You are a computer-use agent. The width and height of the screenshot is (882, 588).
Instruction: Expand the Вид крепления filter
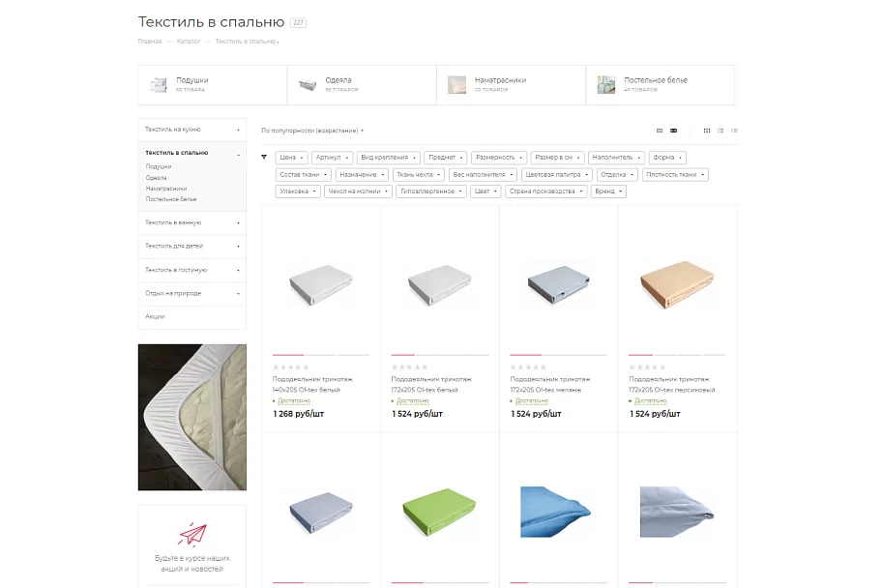pos(388,158)
